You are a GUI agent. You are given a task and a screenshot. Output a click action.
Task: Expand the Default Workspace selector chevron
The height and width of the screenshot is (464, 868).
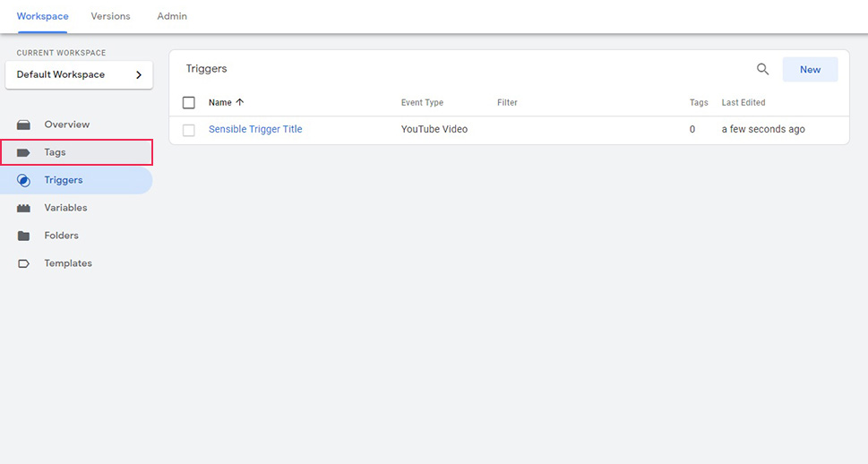pyautogui.click(x=138, y=74)
